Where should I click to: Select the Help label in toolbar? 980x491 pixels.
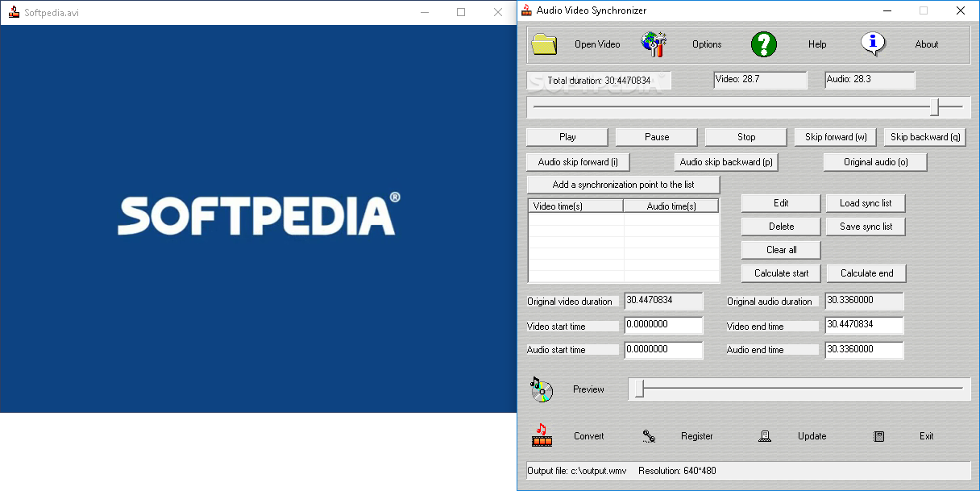[x=817, y=44]
